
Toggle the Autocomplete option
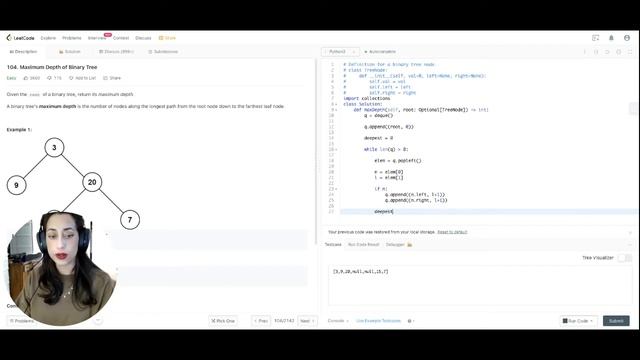coord(380,52)
